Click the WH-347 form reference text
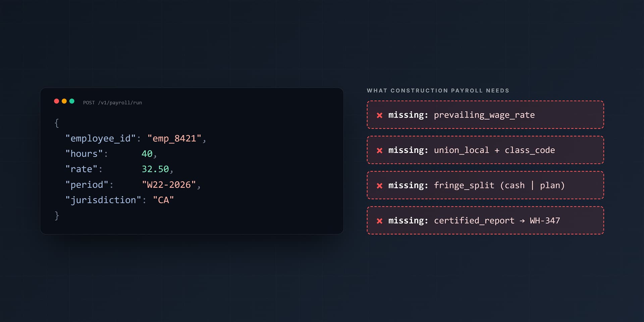 coord(545,221)
